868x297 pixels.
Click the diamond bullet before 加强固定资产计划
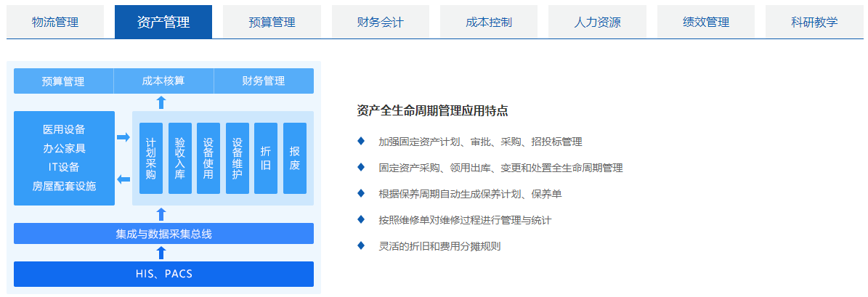[x=362, y=140]
